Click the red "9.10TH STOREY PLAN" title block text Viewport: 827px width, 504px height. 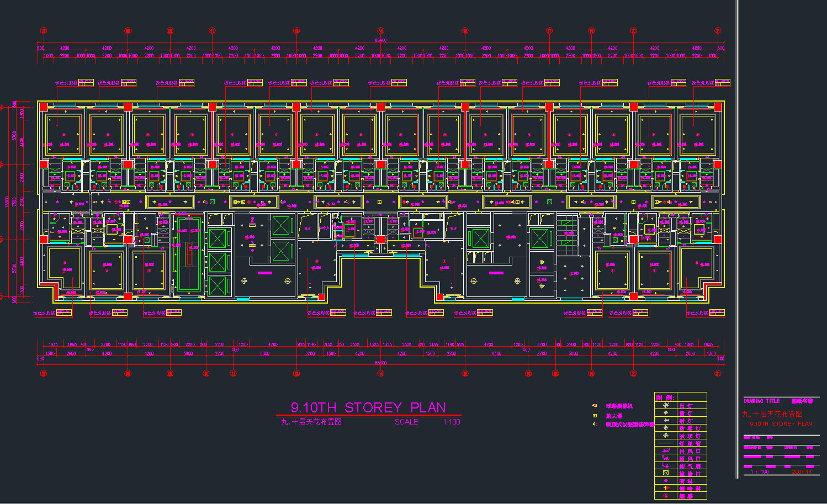coord(781,424)
